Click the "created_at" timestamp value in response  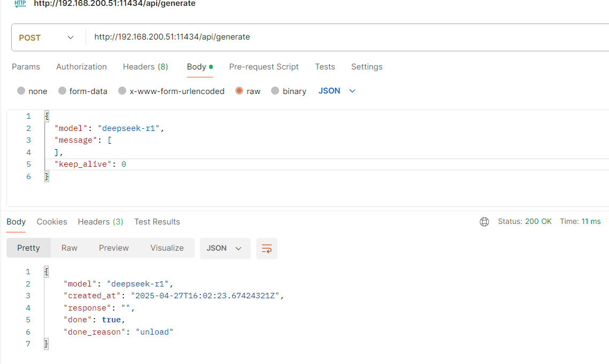205,296
